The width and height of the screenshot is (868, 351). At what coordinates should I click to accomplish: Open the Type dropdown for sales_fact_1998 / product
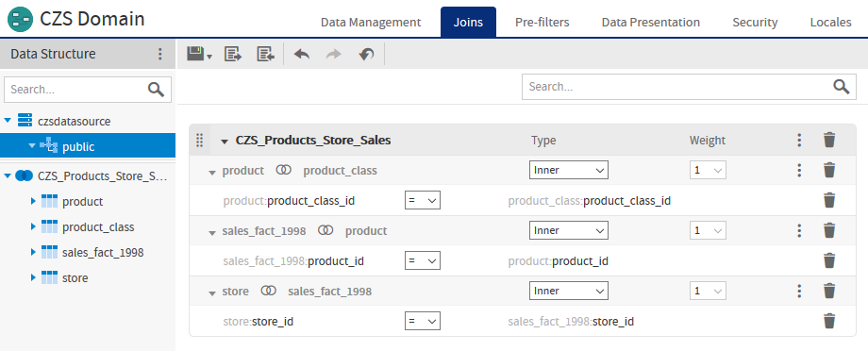tap(569, 230)
